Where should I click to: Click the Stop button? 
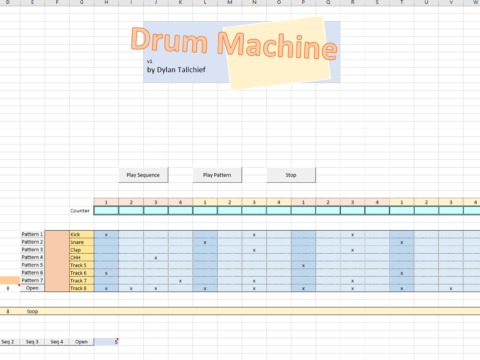291,175
